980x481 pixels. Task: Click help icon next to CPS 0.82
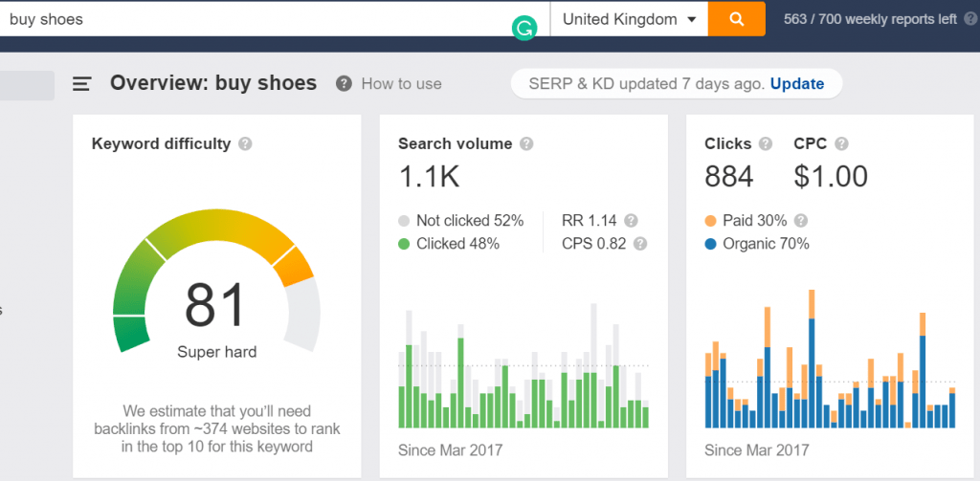click(640, 244)
